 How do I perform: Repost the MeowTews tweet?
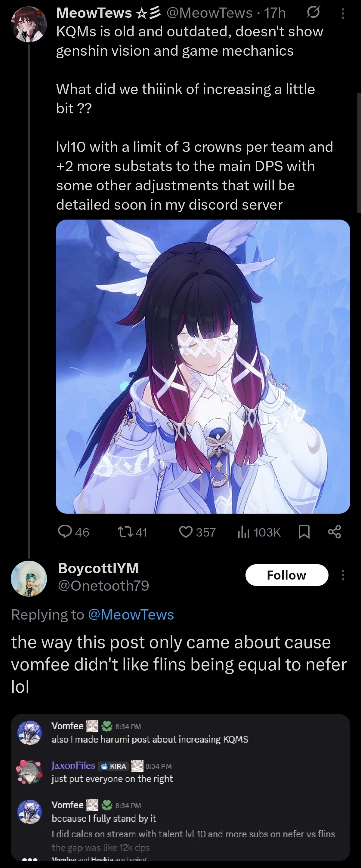pos(132,532)
